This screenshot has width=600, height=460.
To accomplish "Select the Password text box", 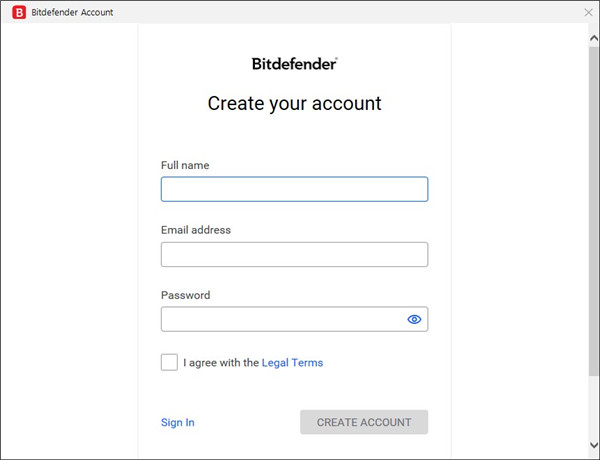I will tap(280, 320).
